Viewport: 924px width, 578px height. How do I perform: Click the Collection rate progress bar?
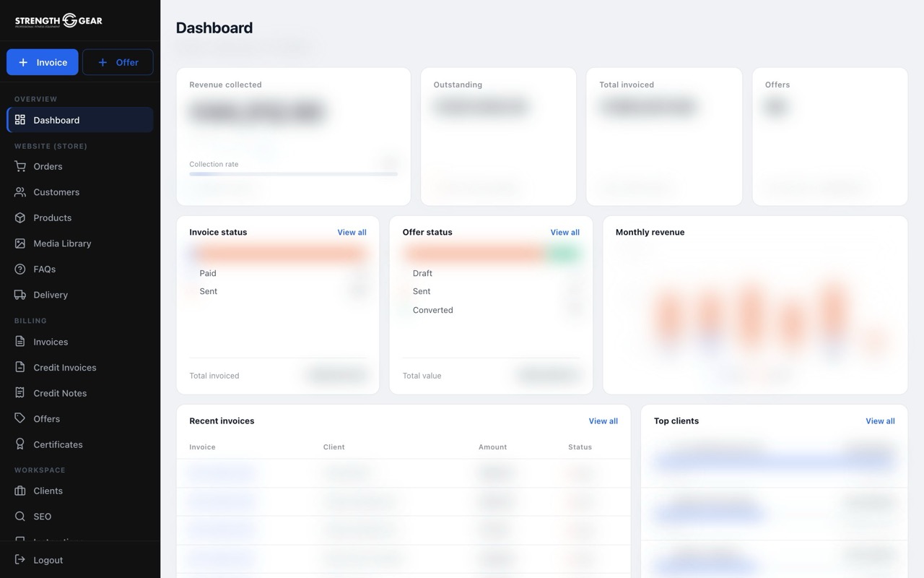click(x=293, y=174)
